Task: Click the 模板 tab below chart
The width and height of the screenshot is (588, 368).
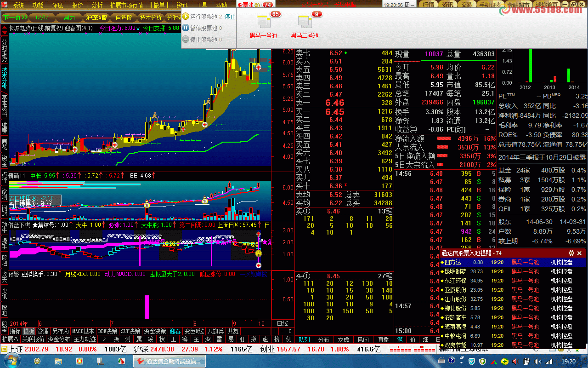Action: coord(29,331)
